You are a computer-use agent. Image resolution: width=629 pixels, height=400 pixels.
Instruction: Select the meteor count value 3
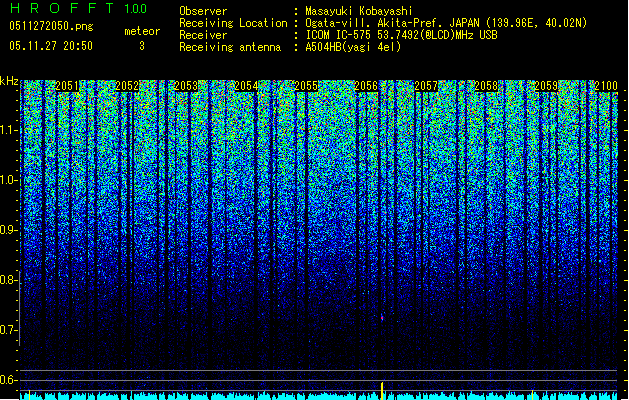142,46
